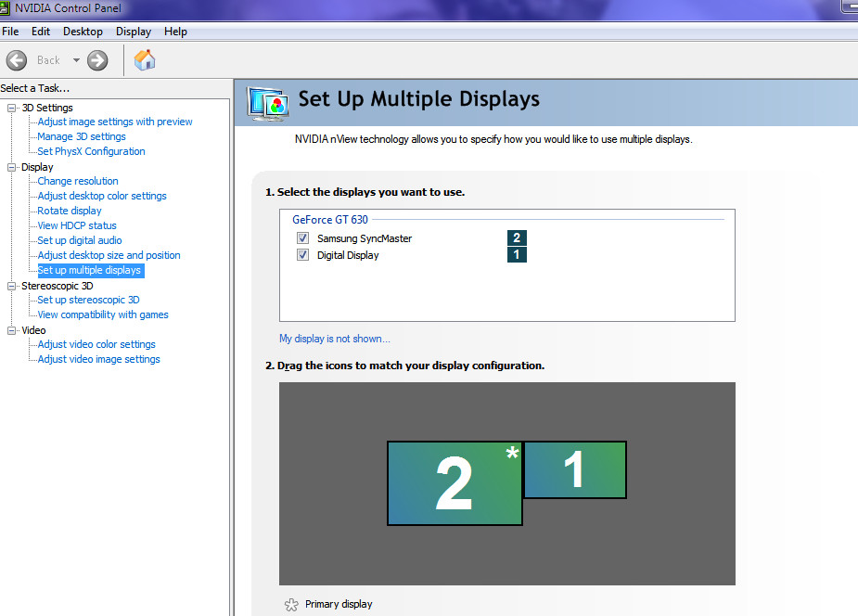Click the Digital Display name text

pos(348,255)
